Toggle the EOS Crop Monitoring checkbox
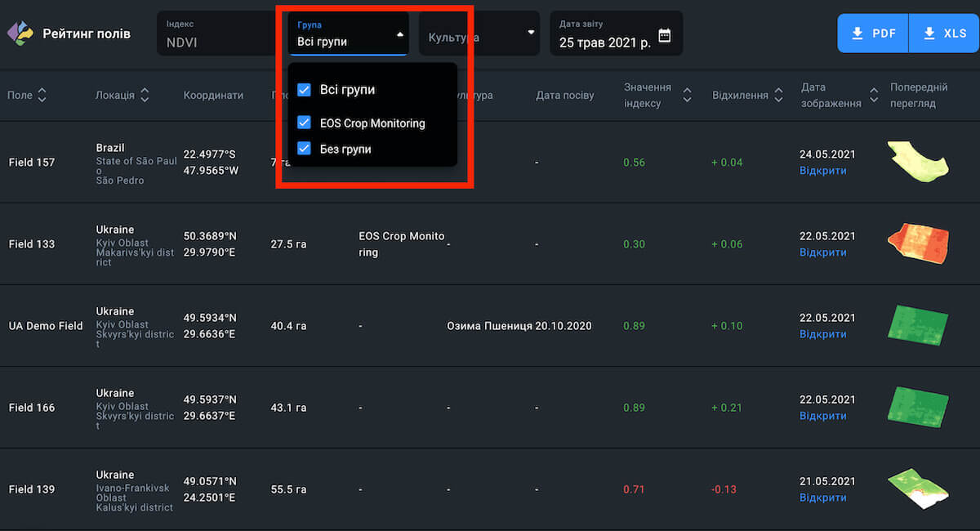Screen dimensions: 980x531 [305, 123]
